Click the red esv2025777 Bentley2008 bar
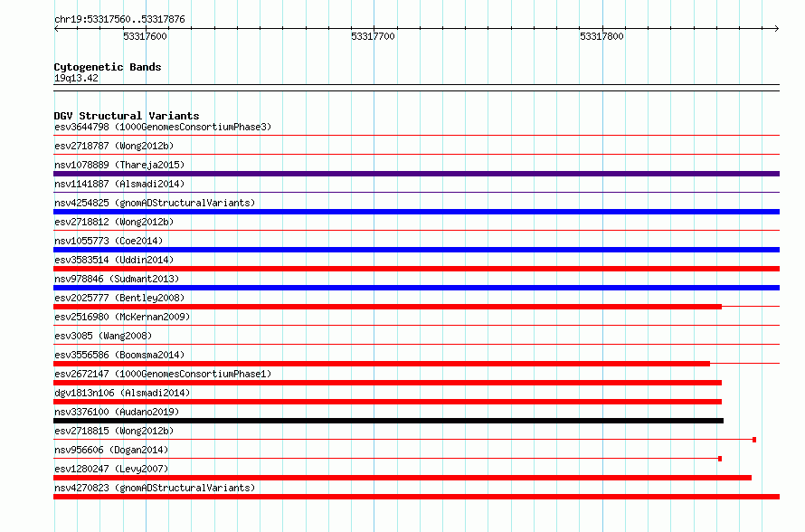This screenshot has height=532, width=805. [x=388, y=307]
